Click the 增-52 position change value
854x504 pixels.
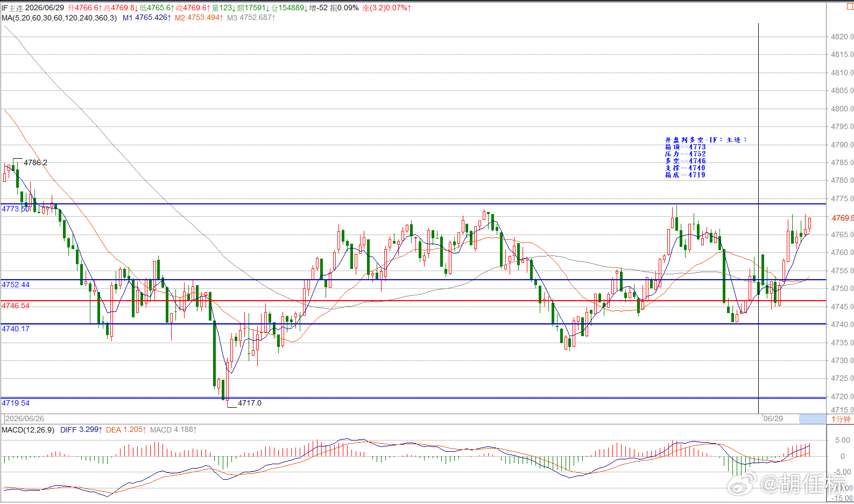[319, 8]
